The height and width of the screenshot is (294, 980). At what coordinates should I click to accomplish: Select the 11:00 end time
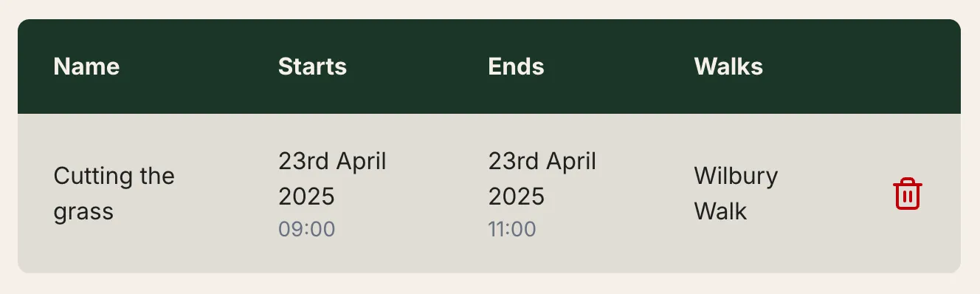pos(512,229)
